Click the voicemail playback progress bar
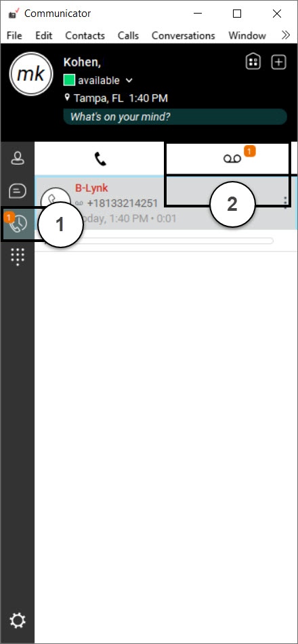This screenshot has height=644, width=298. point(175,241)
